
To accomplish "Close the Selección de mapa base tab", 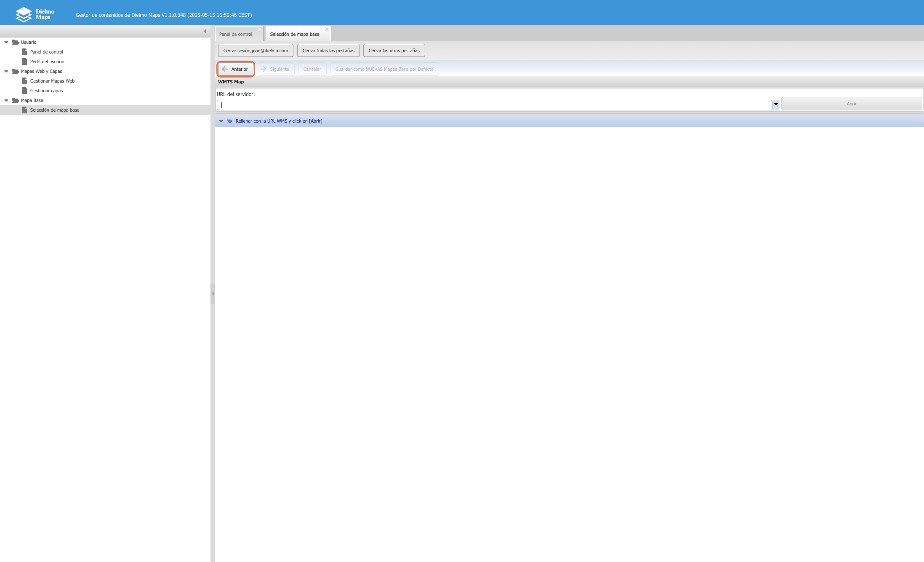I will tap(327, 29).
